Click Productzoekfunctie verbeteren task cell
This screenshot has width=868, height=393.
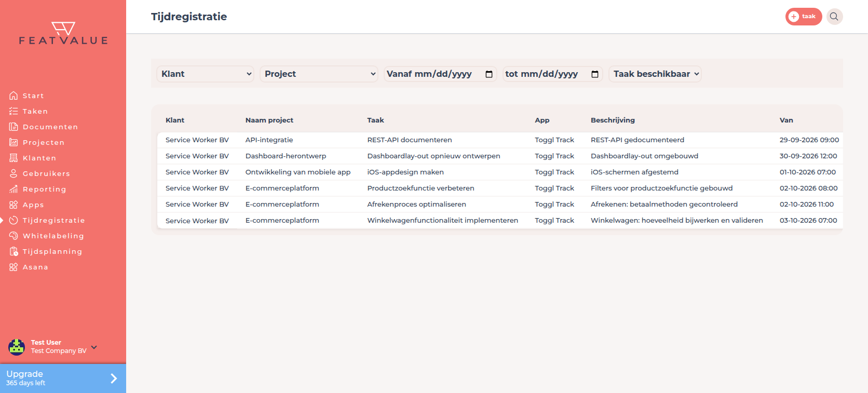coord(421,188)
